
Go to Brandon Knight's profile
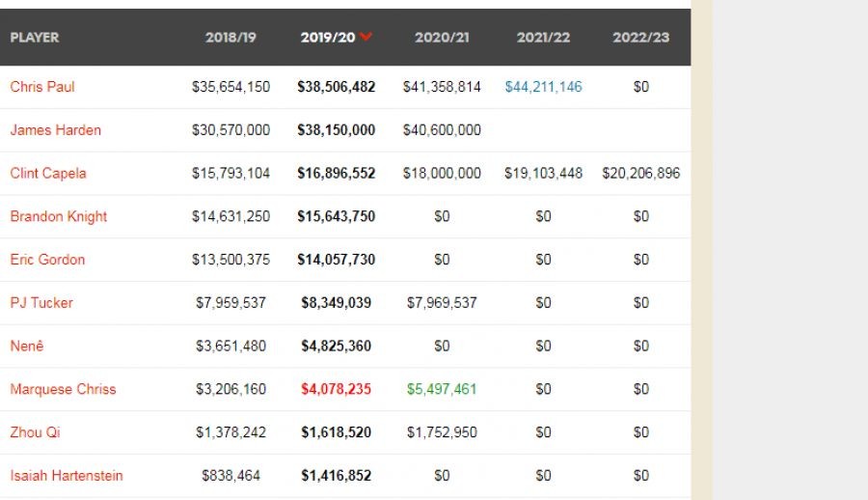(x=59, y=216)
